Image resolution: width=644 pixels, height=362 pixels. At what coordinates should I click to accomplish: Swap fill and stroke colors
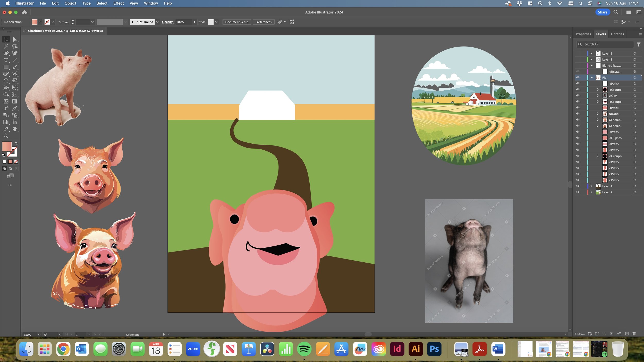pyautogui.click(x=16, y=143)
